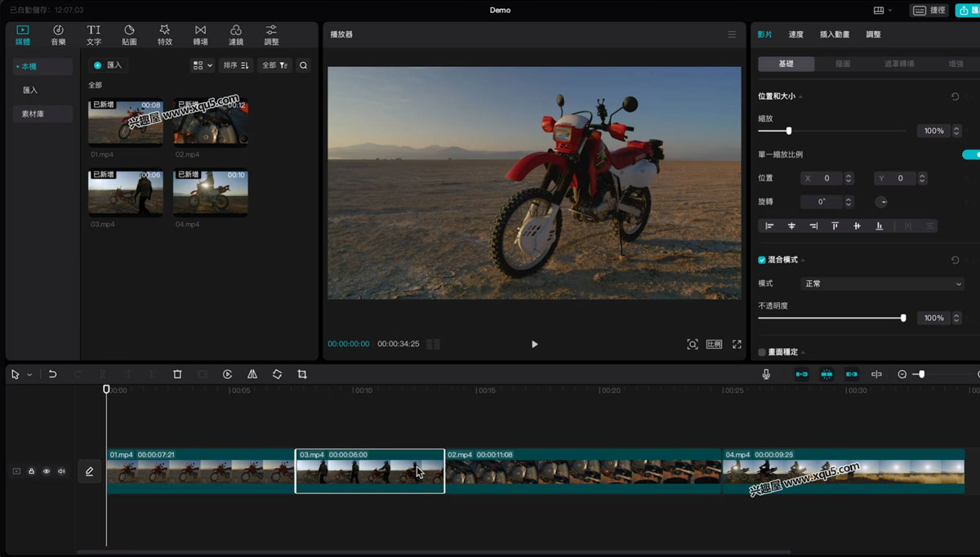The width and height of the screenshot is (980, 557).
Task: Open the 轉場 (Transitions) panel
Action: (200, 35)
